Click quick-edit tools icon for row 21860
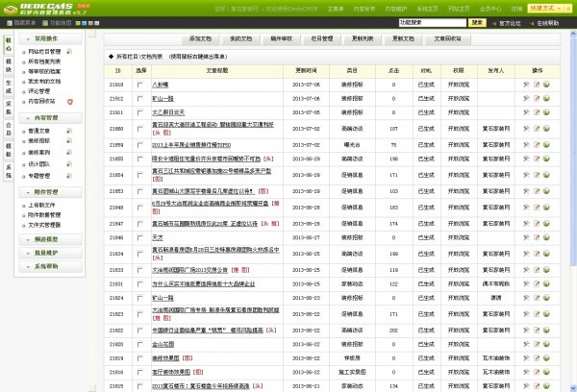This screenshot has width=577, height=392. pos(526,129)
